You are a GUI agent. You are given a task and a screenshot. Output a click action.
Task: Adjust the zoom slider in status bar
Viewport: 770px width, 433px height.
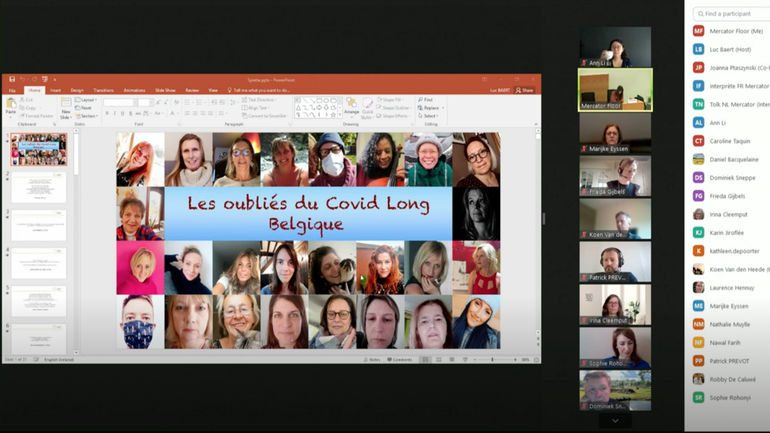tap(492, 359)
